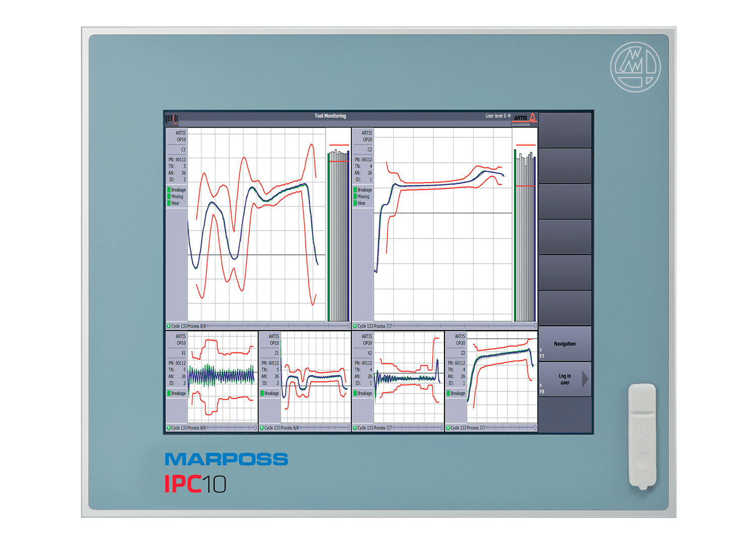
Task: Open the X2 signal chart
Action: [409, 377]
